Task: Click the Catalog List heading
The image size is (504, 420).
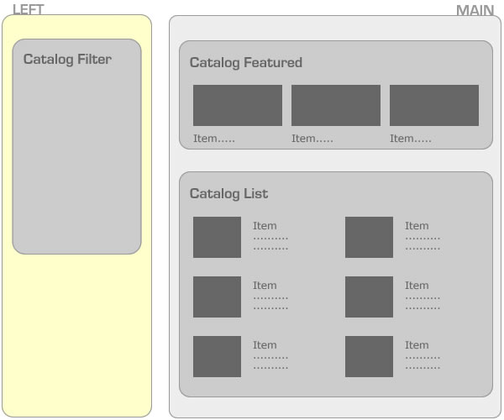Action: point(228,194)
